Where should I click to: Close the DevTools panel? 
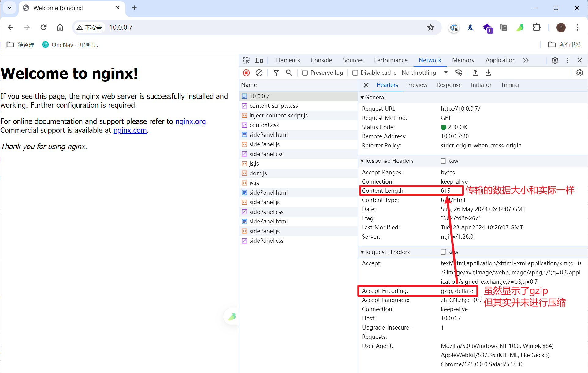(580, 60)
